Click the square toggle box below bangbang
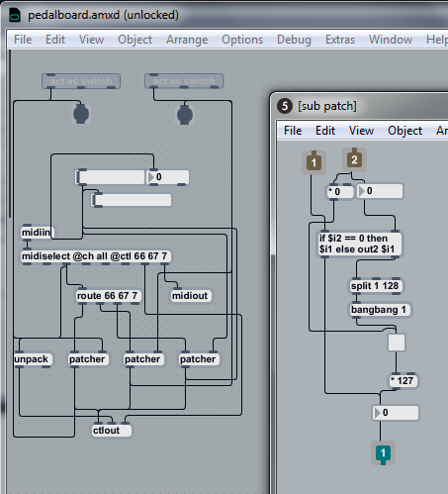 point(397,343)
